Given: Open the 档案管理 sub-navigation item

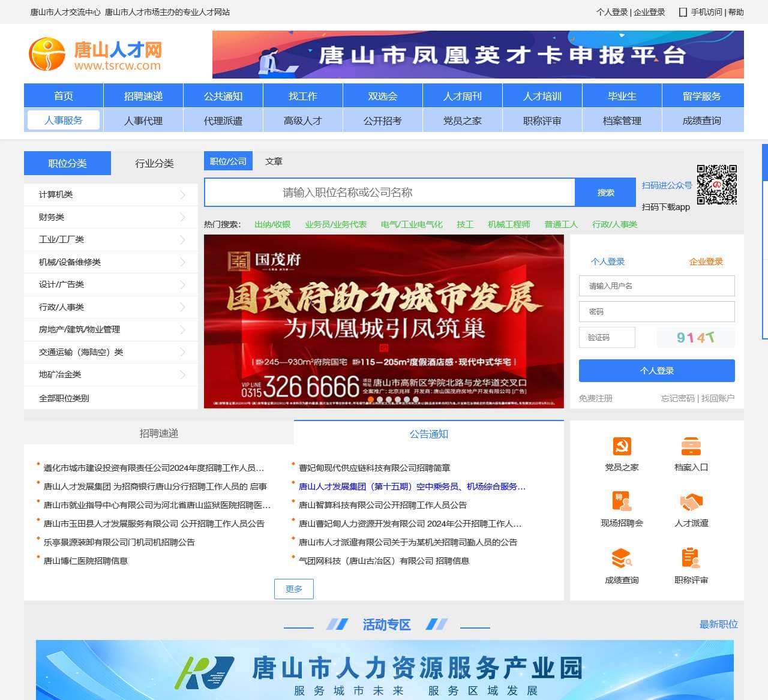Looking at the screenshot, I should tap(622, 121).
